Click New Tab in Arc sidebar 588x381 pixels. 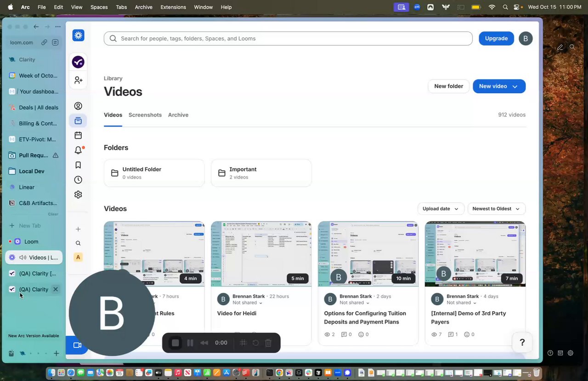click(34, 225)
